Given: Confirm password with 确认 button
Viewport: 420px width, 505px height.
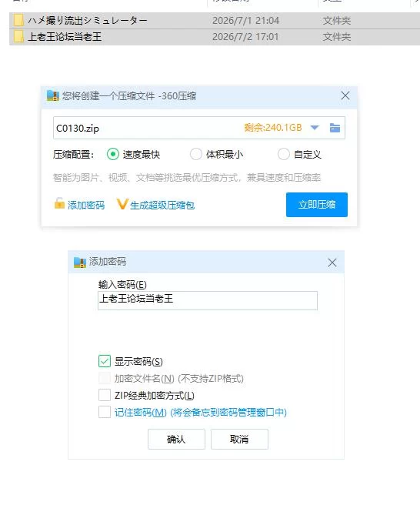Looking at the screenshot, I should click(176, 439).
